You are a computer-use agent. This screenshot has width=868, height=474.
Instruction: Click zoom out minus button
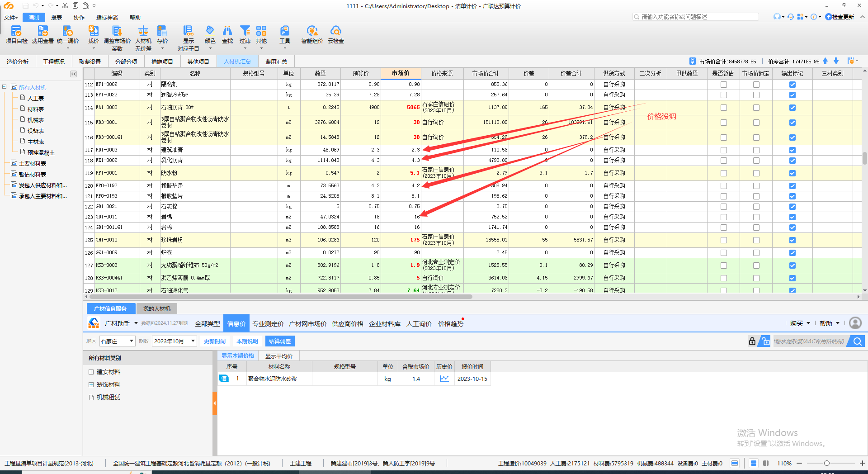[799, 463]
